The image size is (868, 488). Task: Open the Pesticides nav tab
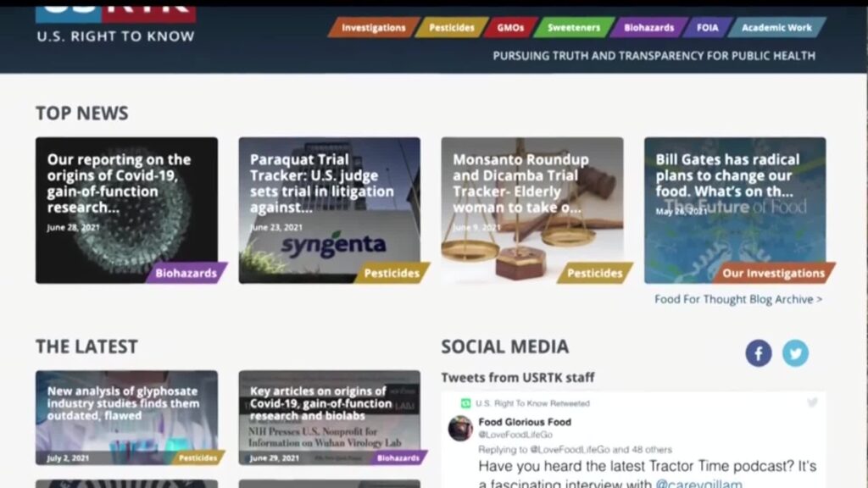[x=452, y=28]
